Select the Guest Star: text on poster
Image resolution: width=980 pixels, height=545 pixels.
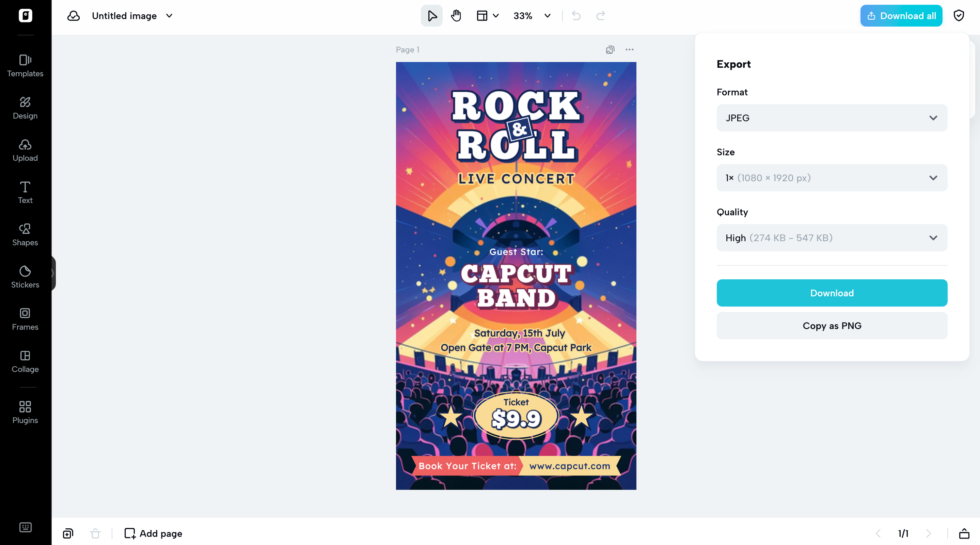(516, 252)
